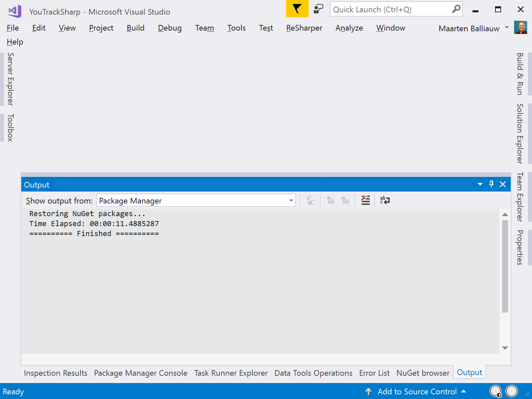This screenshot has height=399, width=532.
Task: Click Maarten Balliauw account name
Action: (x=469, y=28)
